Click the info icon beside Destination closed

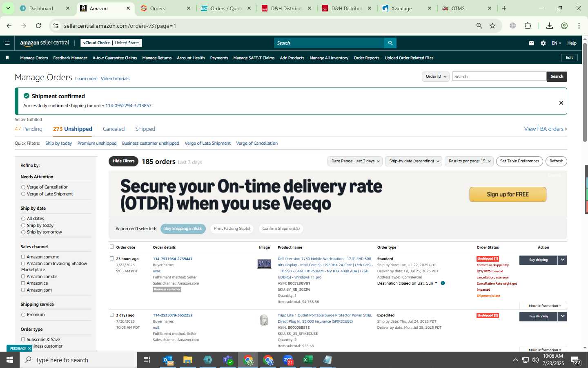[443, 283]
